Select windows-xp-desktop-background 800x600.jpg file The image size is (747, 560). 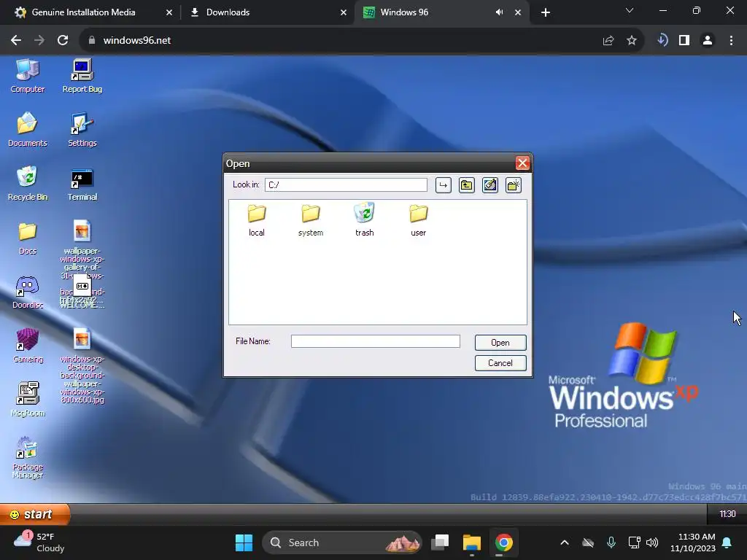(82, 366)
